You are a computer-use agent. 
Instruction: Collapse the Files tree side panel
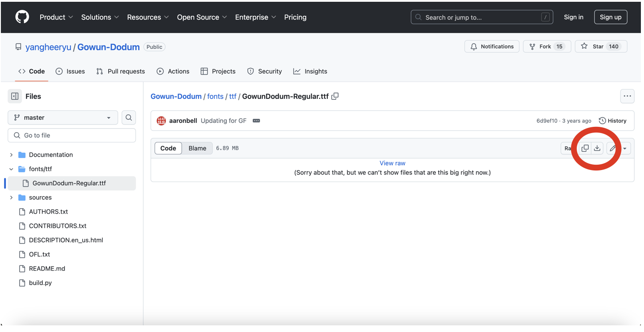pyautogui.click(x=15, y=96)
